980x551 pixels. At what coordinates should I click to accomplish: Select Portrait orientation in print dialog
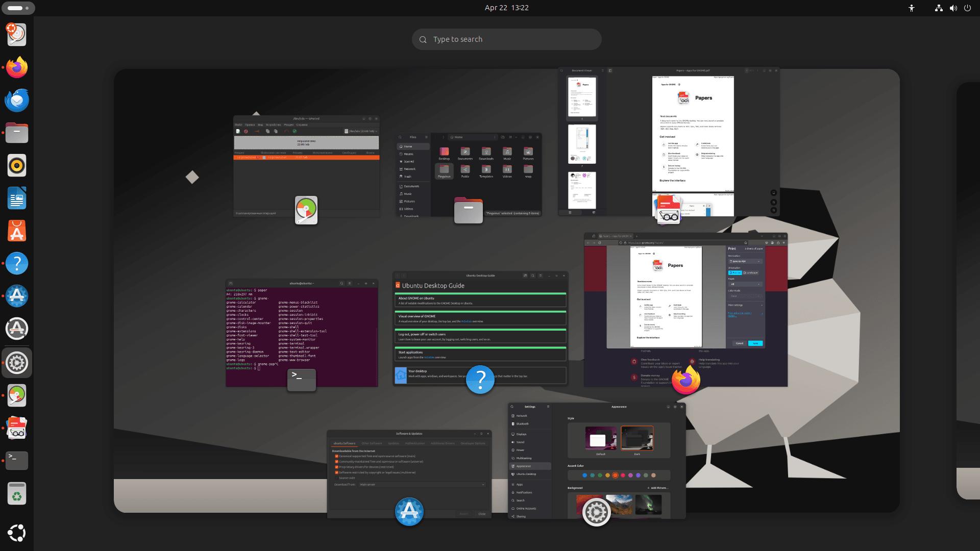735,273
